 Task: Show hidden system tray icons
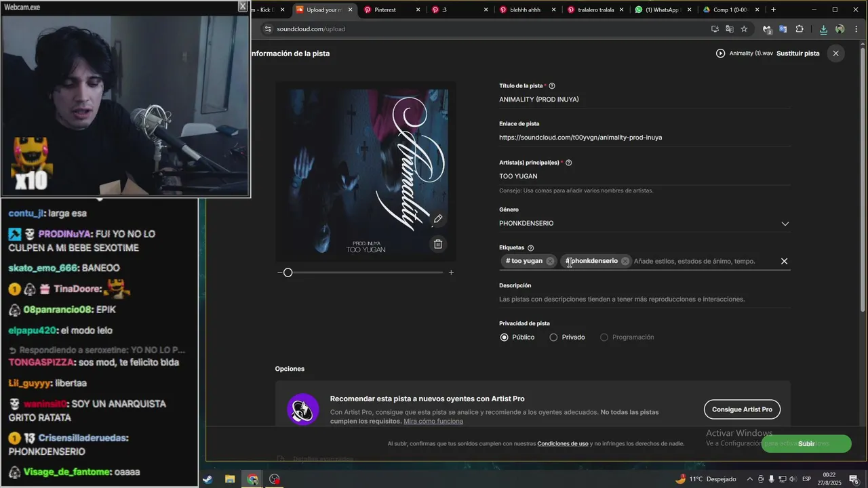749,479
